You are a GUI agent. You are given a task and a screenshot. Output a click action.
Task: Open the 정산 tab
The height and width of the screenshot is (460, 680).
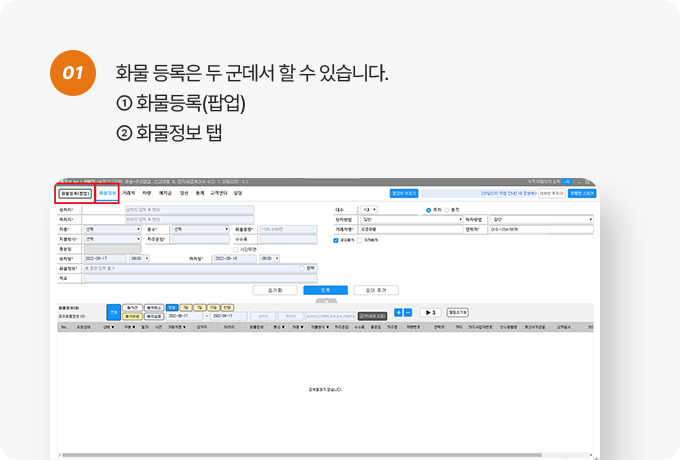click(x=184, y=193)
